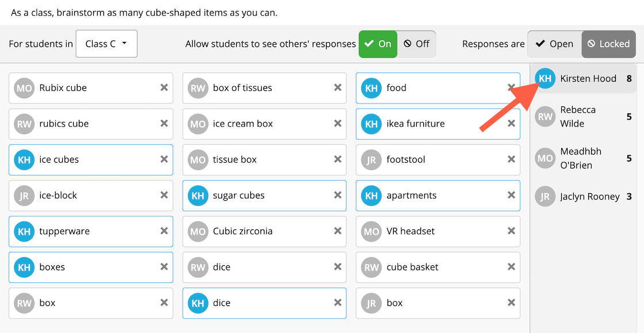644x333 pixels.
Task: Select Jaclyn Rooney in student list
Action: pos(583,196)
